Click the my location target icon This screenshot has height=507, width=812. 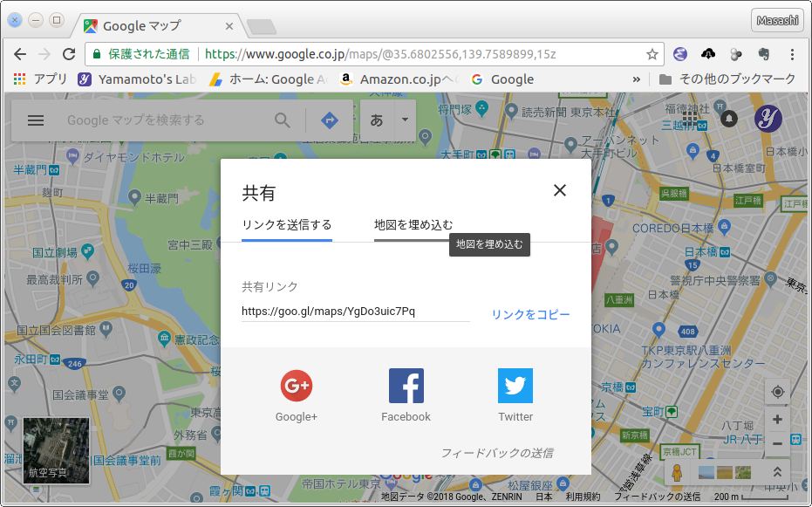tap(777, 392)
